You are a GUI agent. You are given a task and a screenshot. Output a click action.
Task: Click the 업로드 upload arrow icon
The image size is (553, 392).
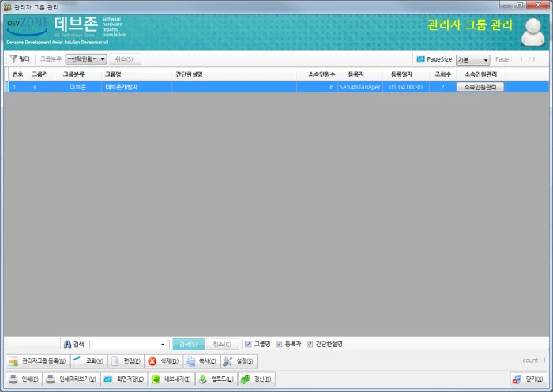[x=203, y=379]
